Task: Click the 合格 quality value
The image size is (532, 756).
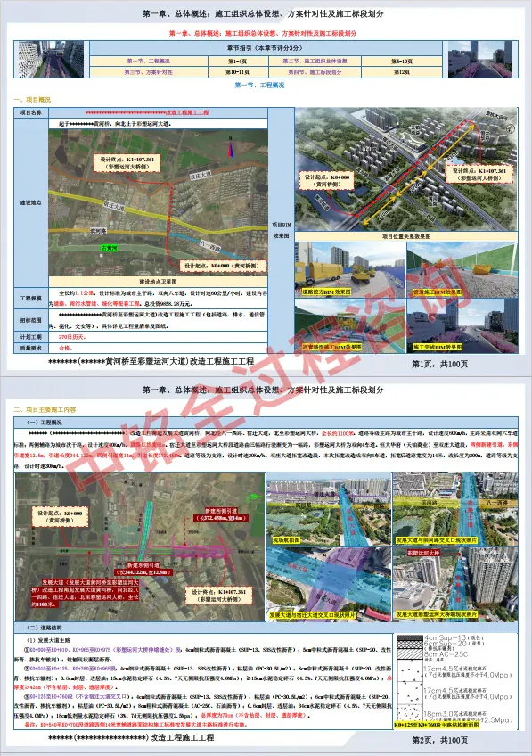Action: click(x=65, y=348)
